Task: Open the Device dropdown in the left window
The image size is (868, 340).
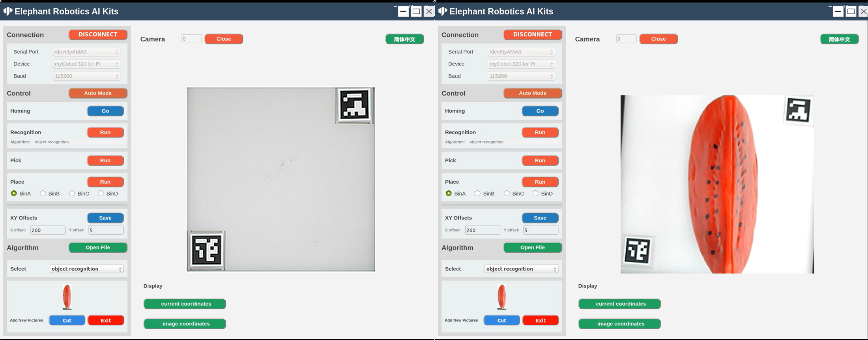Action: [x=86, y=64]
